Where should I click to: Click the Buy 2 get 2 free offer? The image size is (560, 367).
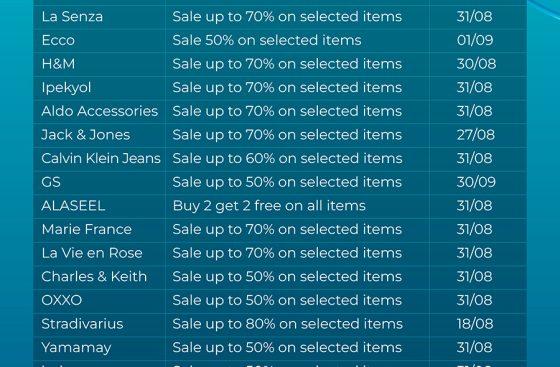pos(269,206)
